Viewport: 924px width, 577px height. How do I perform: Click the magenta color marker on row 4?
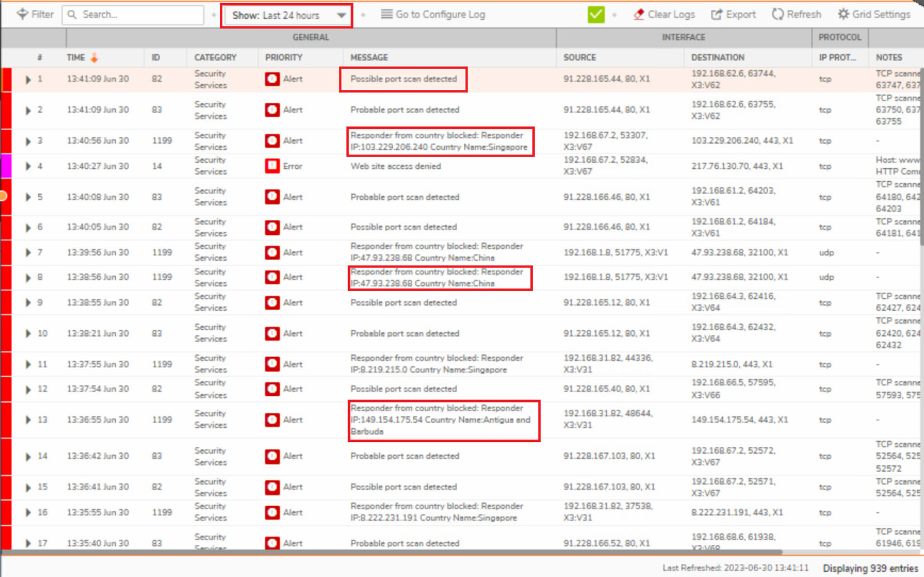6,166
